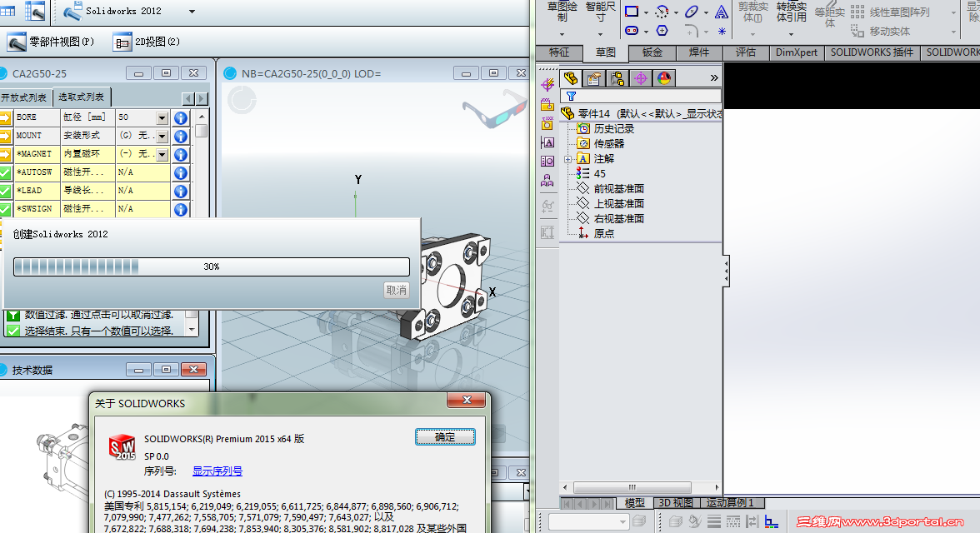Switch to the 焊件 ribbon tab
Image resolution: width=980 pixels, height=533 pixels.
698,52
